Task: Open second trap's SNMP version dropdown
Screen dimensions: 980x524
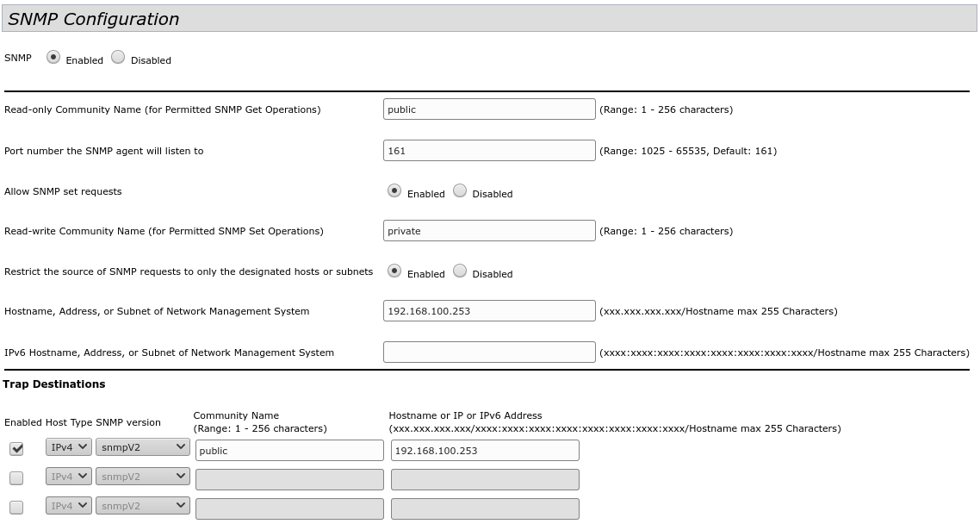Action: point(143,477)
